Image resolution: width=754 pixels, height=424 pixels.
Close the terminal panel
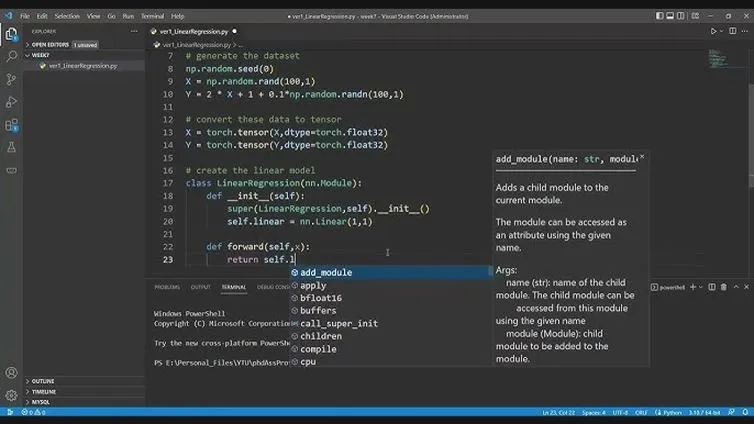[746, 287]
